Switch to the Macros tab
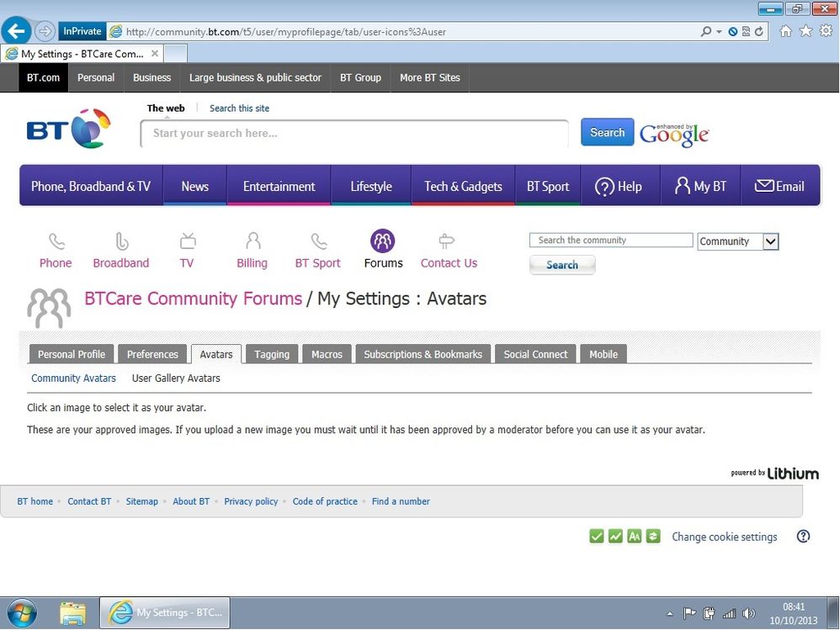 pos(327,354)
